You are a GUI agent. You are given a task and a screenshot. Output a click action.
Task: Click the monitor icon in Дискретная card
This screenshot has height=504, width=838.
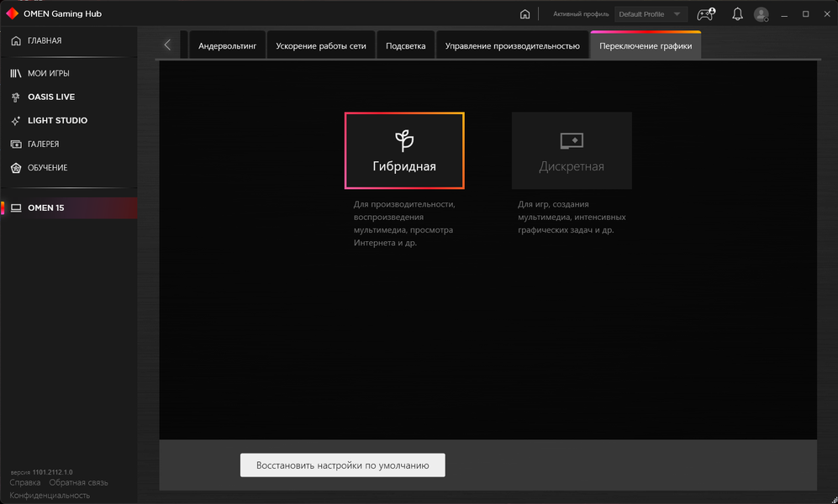click(x=572, y=141)
